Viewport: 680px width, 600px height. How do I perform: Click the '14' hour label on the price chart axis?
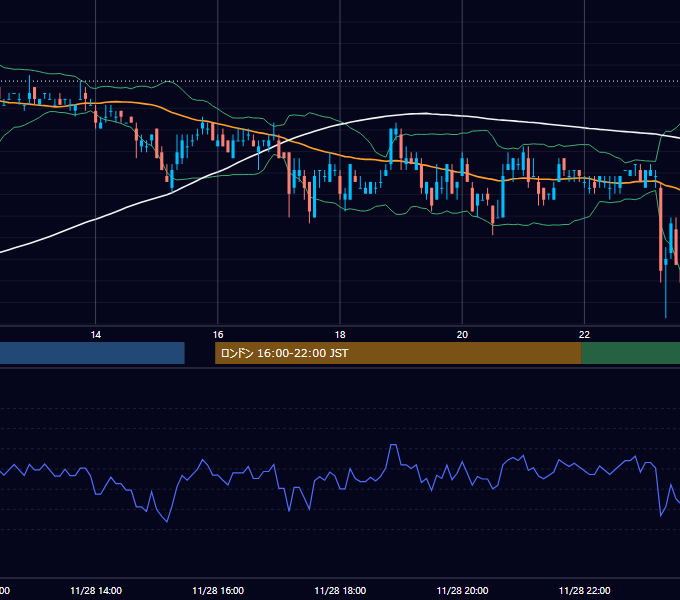tap(95, 335)
